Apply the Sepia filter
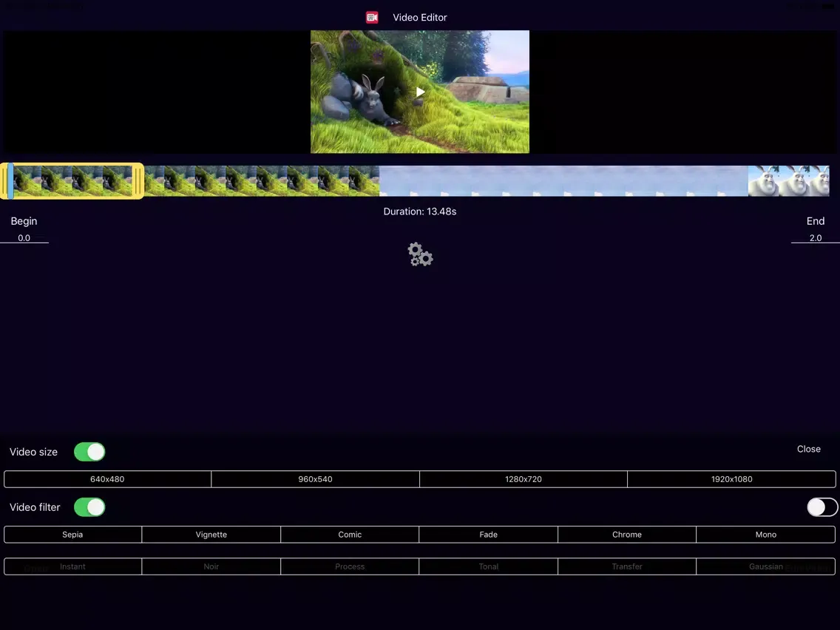 pyautogui.click(x=73, y=534)
